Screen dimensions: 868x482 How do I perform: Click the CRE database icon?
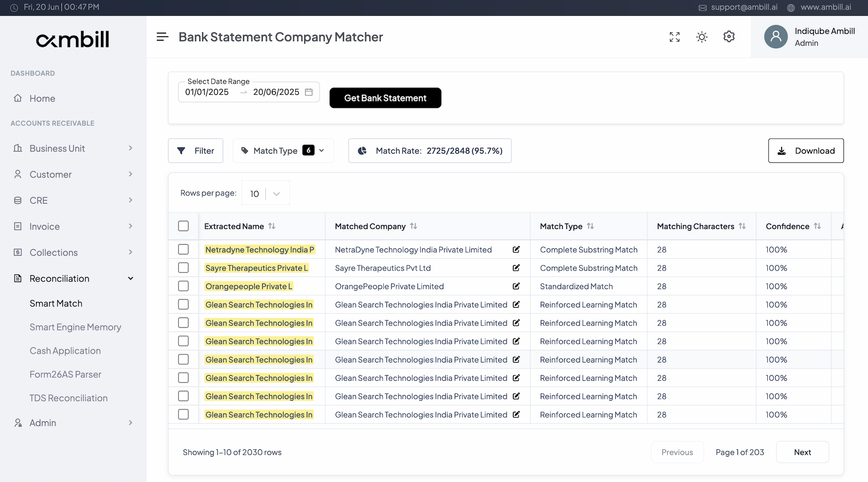(x=18, y=200)
